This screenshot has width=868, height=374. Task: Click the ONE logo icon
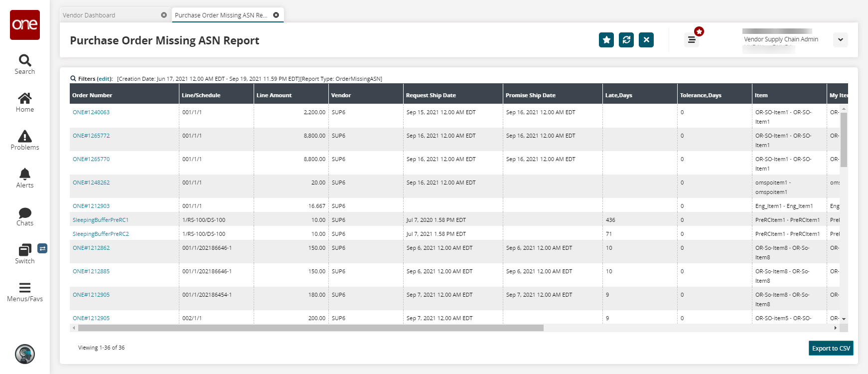click(25, 25)
